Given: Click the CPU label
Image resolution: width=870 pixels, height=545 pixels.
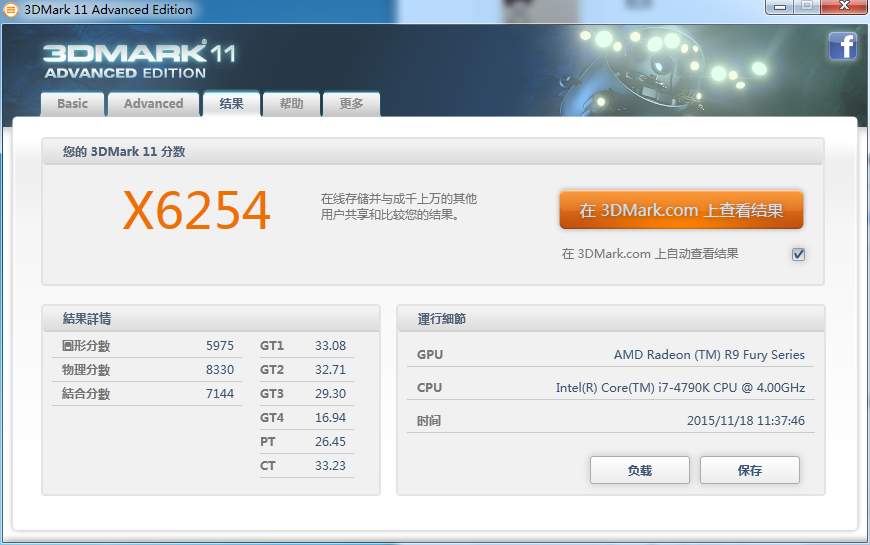Looking at the screenshot, I should (429, 388).
